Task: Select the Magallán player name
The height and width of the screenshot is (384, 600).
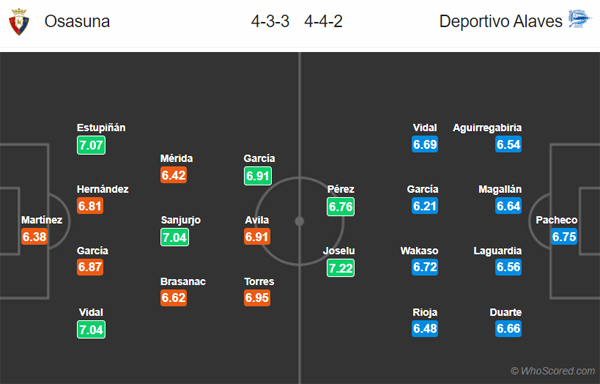Action: pos(500,189)
